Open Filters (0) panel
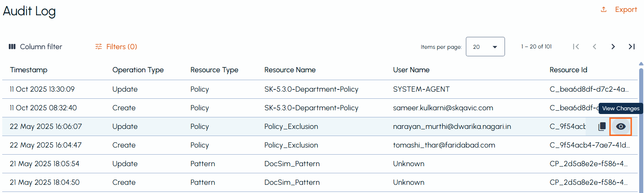The height and width of the screenshot is (193, 644). [122, 47]
